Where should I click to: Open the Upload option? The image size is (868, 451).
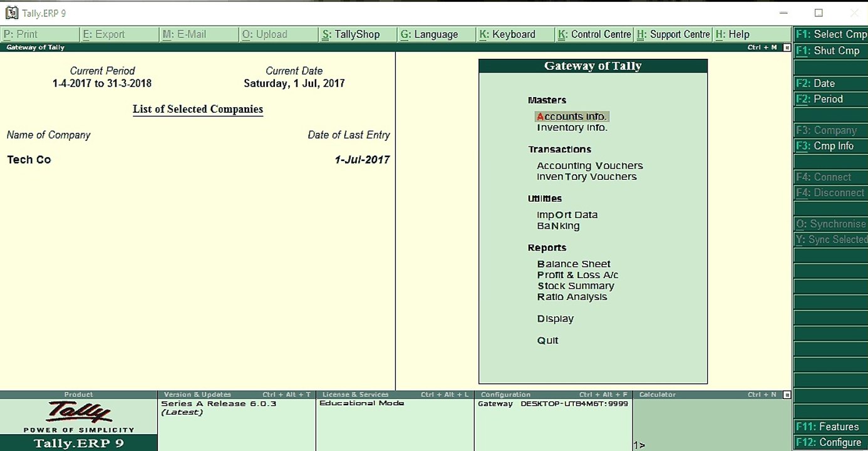279,34
